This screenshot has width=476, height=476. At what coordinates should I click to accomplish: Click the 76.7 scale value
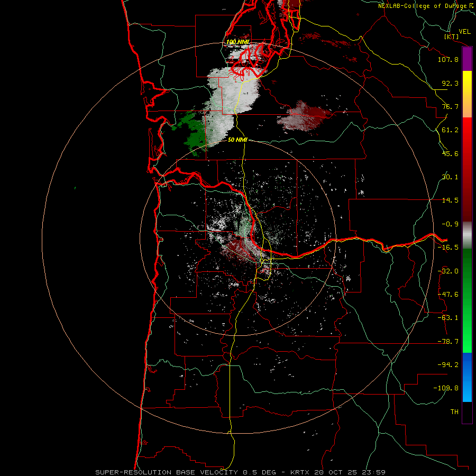(450, 106)
